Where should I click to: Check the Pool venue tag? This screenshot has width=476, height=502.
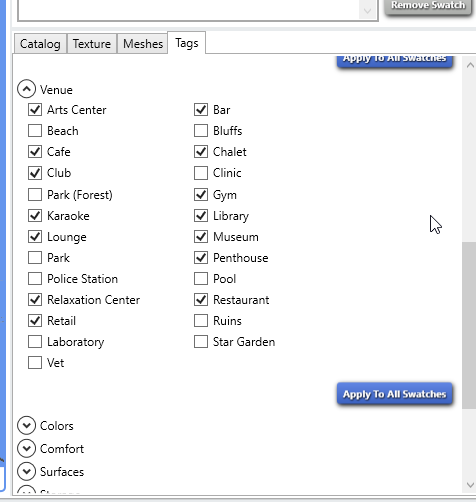click(201, 279)
